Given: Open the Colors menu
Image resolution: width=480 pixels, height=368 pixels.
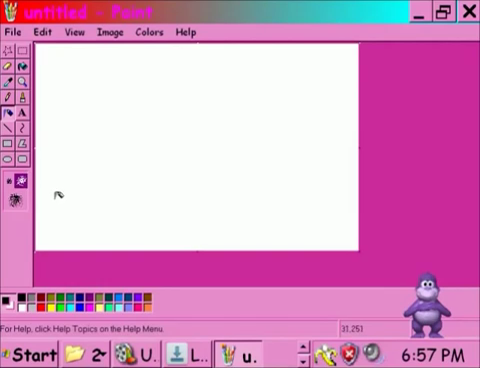Looking at the screenshot, I should (149, 32).
